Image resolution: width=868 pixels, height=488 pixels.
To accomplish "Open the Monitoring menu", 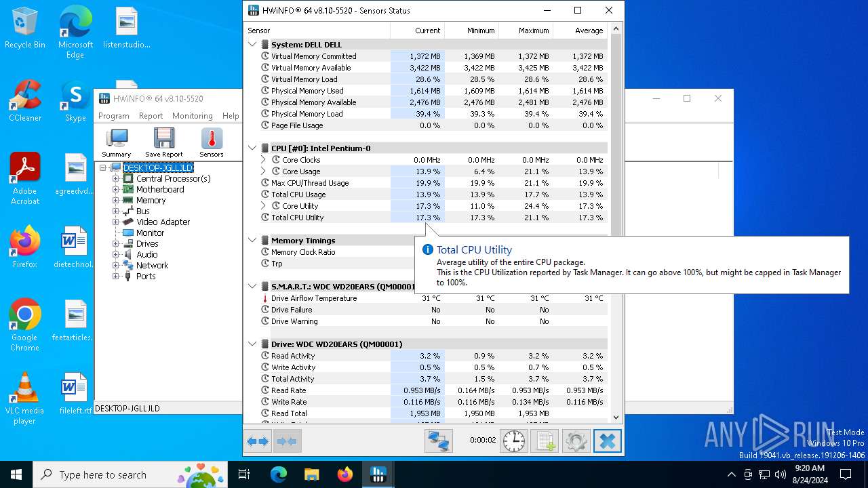I will 193,116.
